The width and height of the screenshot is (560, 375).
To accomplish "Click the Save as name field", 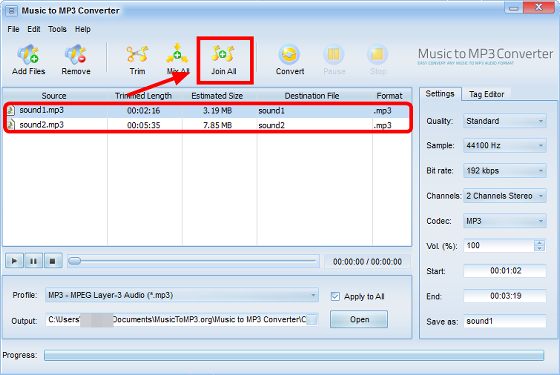I will [505, 321].
